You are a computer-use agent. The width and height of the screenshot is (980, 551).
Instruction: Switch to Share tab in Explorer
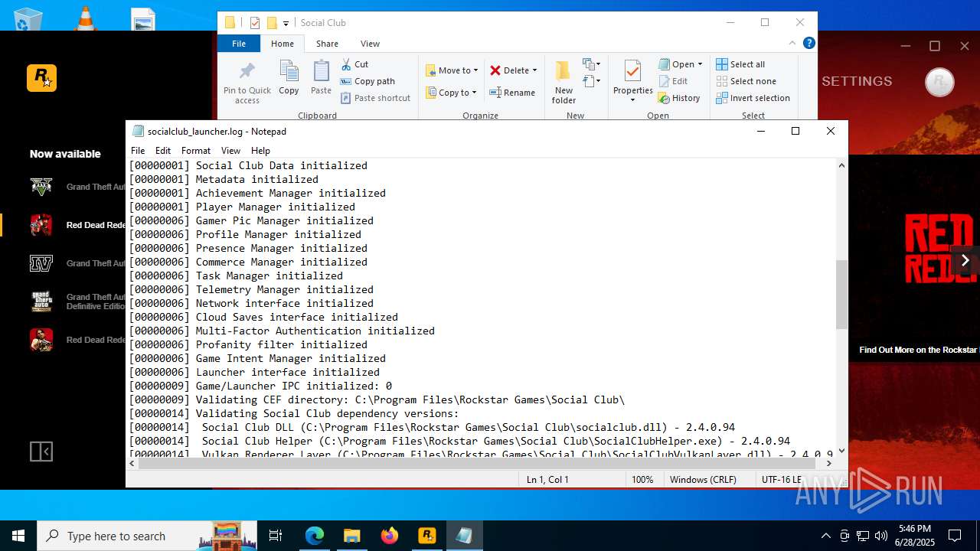point(327,44)
